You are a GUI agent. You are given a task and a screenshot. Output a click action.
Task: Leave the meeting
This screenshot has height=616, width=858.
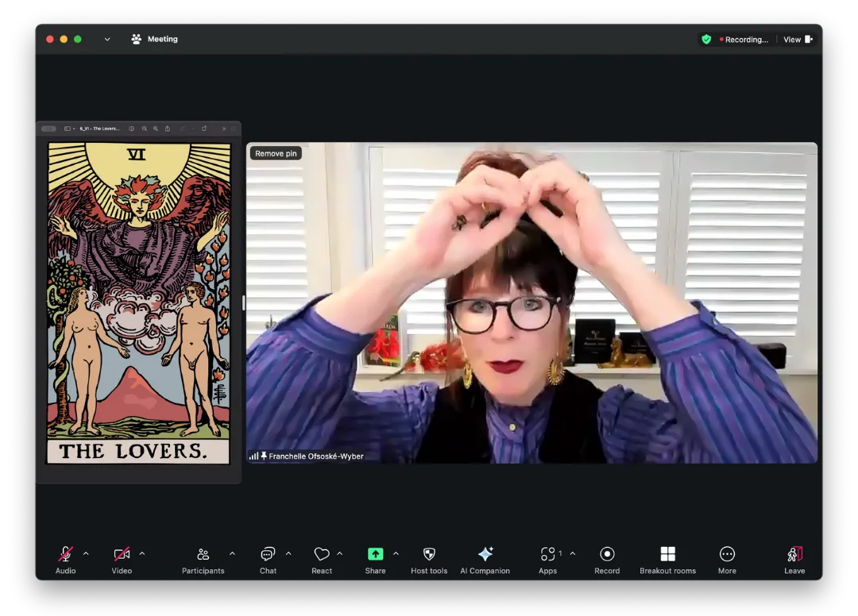coord(794,554)
